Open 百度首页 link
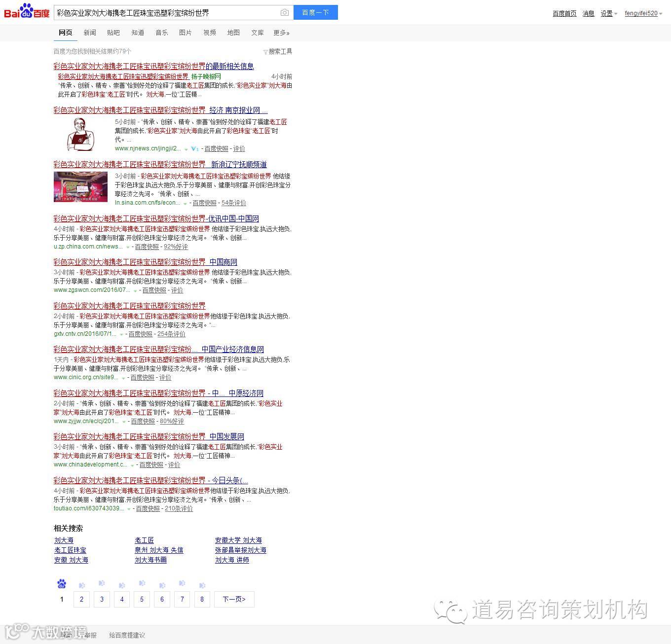 tap(564, 13)
